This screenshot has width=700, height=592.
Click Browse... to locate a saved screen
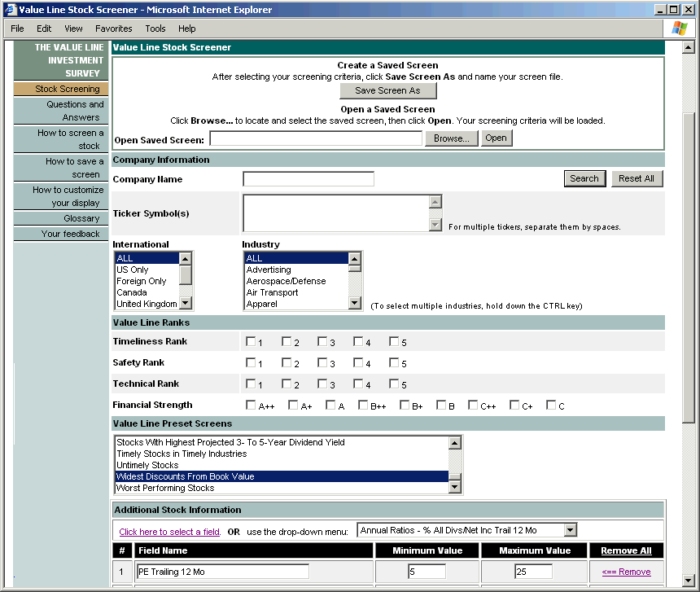[x=451, y=138]
